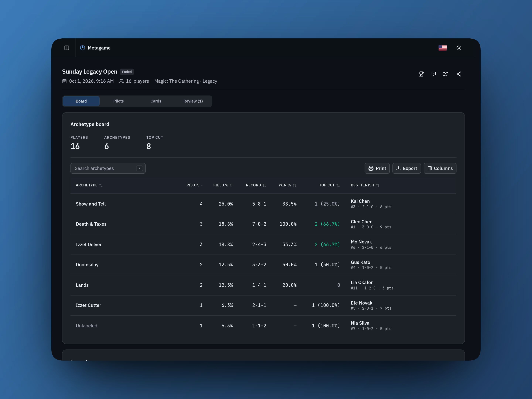Click the Metagame pie chart icon
Screen dimensions: 532x399
pos(83,48)
